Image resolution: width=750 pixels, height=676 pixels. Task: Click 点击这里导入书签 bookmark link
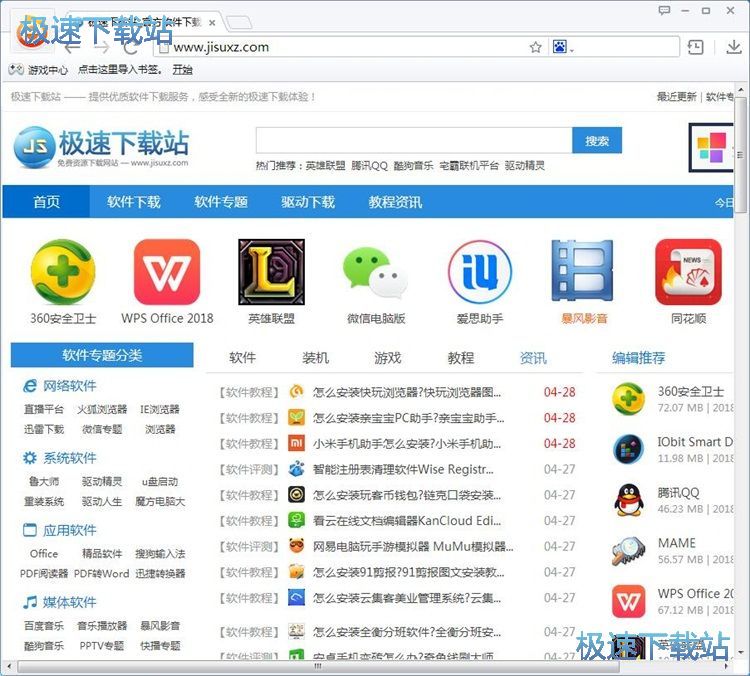pyautogui.click(x=120, y=70)
